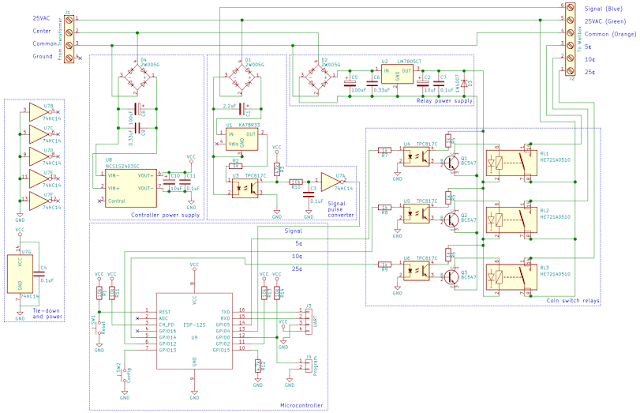Click the 'GPIO14' pin label on U9

pos(167,338)
